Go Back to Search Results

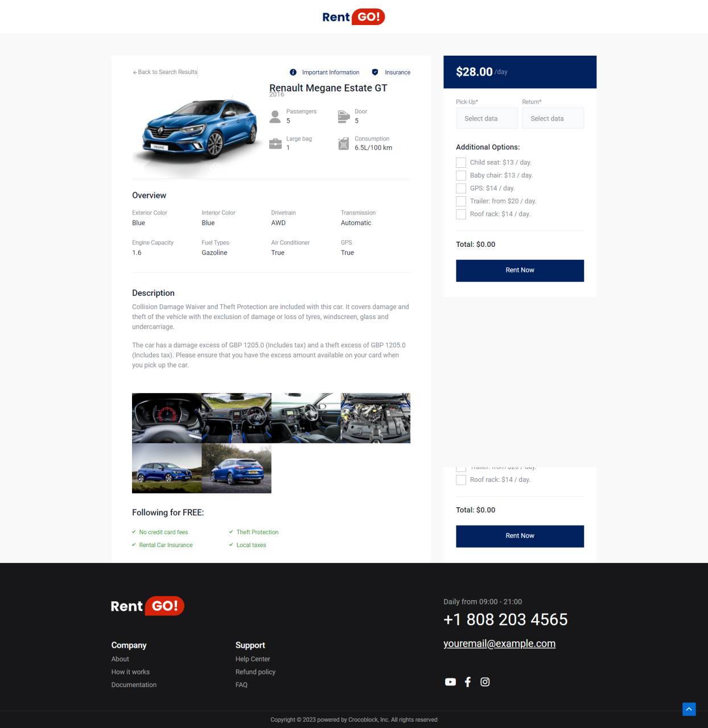click(x=165, y=72)
